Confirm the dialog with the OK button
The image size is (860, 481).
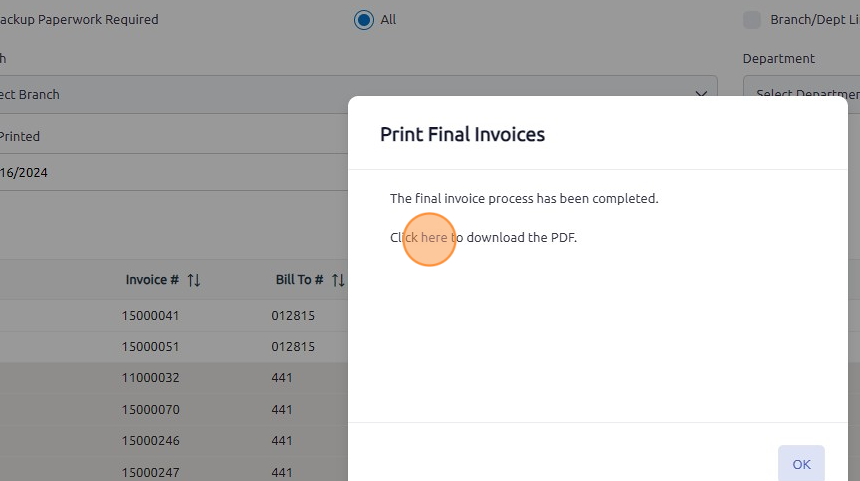[x=801, y=464]
